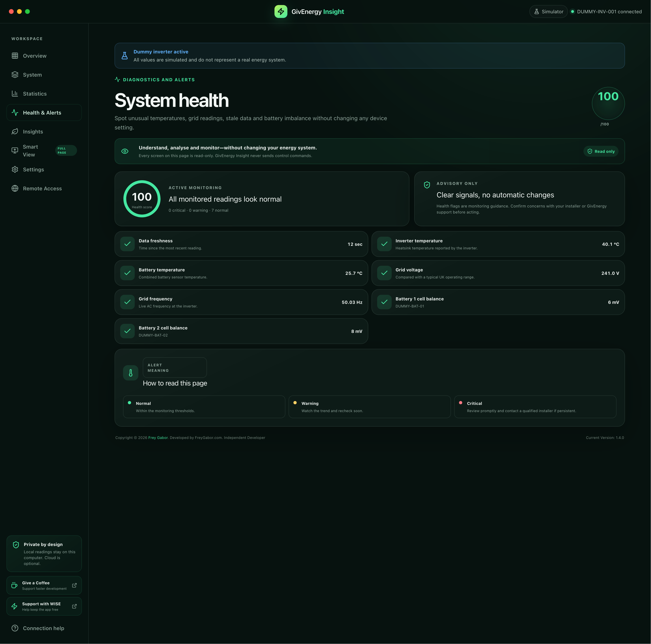Click the GivEnergy Insight lightning logo

point(281,11)
